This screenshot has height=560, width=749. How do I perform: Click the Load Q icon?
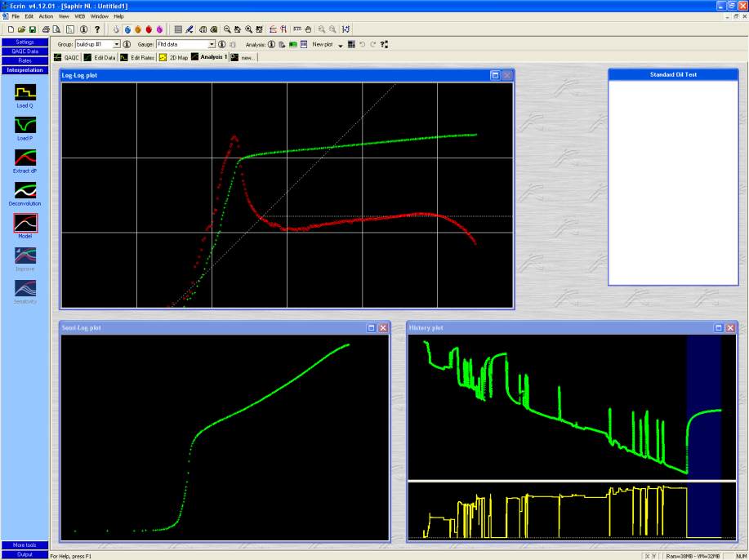(x=25, y=92)
